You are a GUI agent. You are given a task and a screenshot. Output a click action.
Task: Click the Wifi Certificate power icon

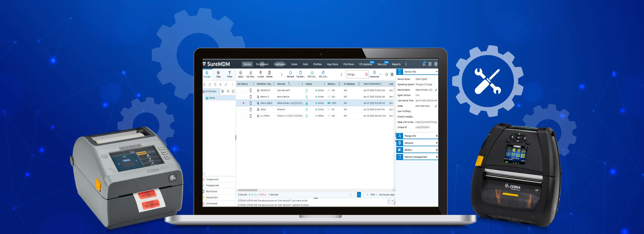pos(312,73)
